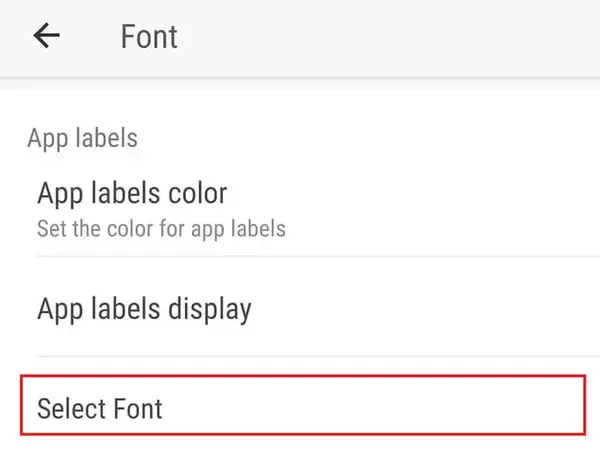
Task: Click the red border of the Select Font box
Action: [300, 377]
